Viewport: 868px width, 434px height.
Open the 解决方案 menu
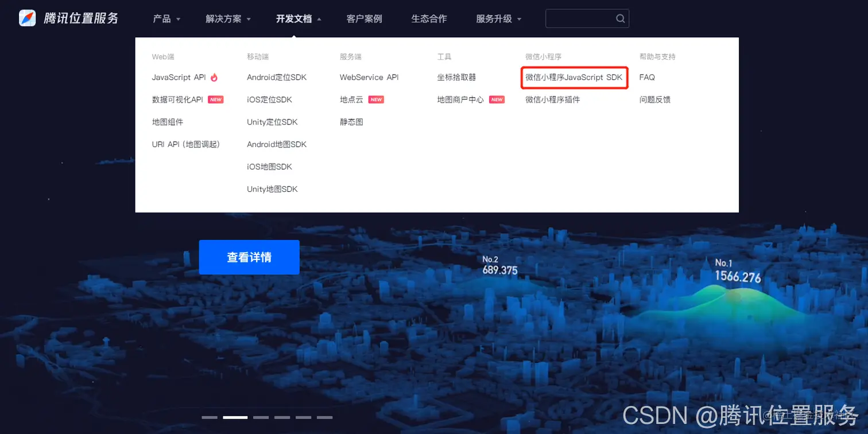pos(223,18)
